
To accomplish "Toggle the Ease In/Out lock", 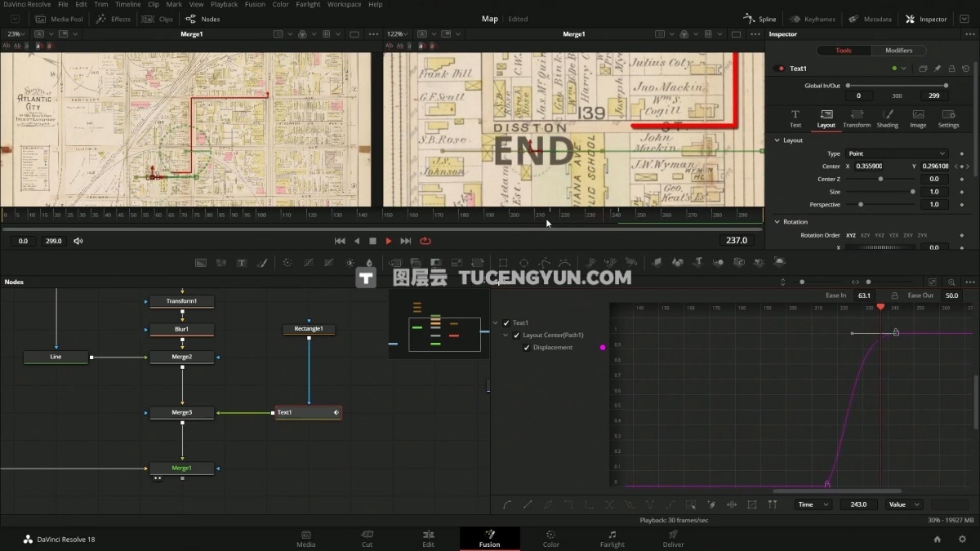I will pos(894,295).
